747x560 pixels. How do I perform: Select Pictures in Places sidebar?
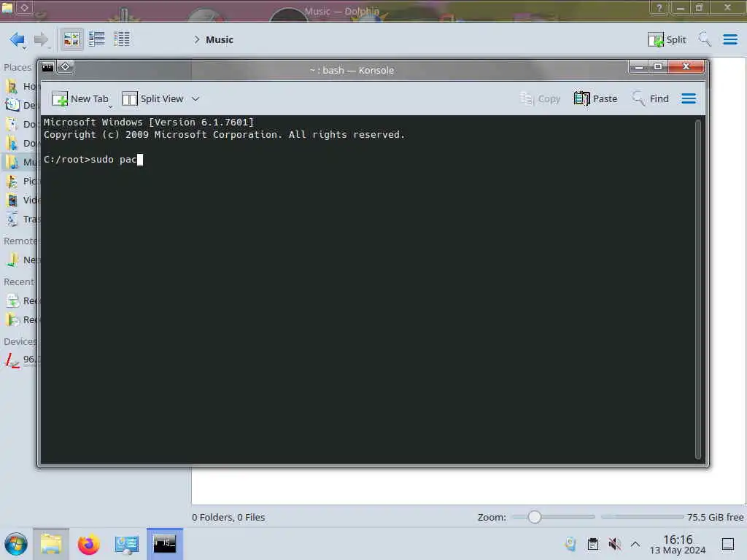point(21,182)
